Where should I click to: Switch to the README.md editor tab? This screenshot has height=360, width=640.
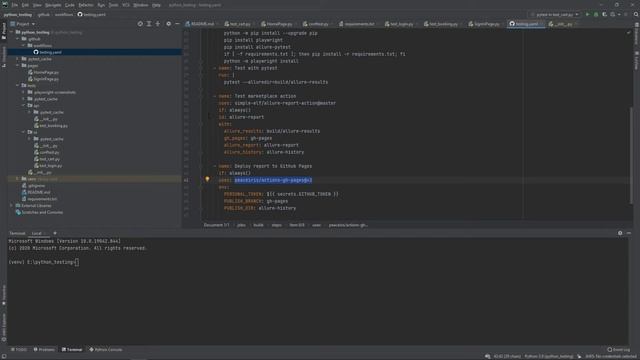200,24
